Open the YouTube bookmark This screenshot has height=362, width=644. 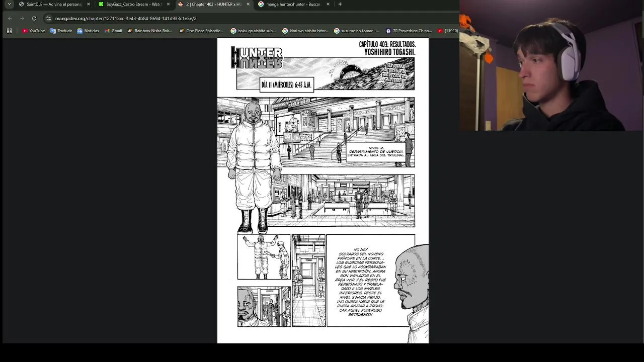coord(34,31)
